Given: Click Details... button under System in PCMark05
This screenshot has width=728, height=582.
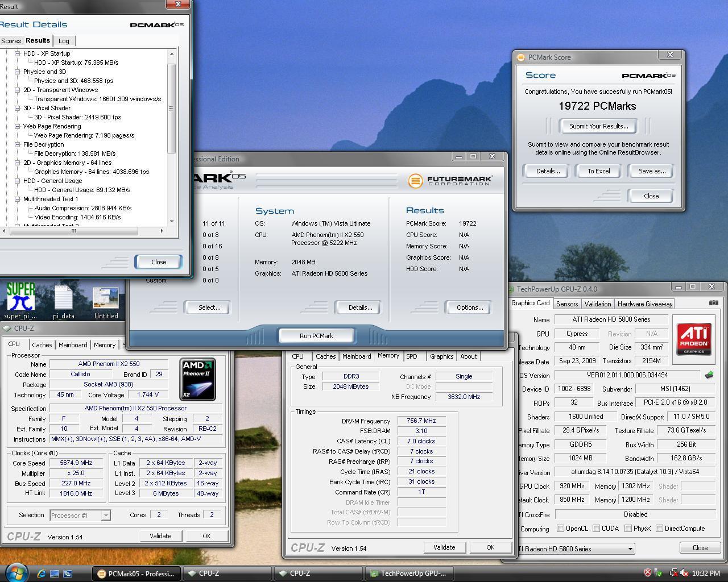Looking at the screenshot, I should pyautogui.click(x=359, y=307).
